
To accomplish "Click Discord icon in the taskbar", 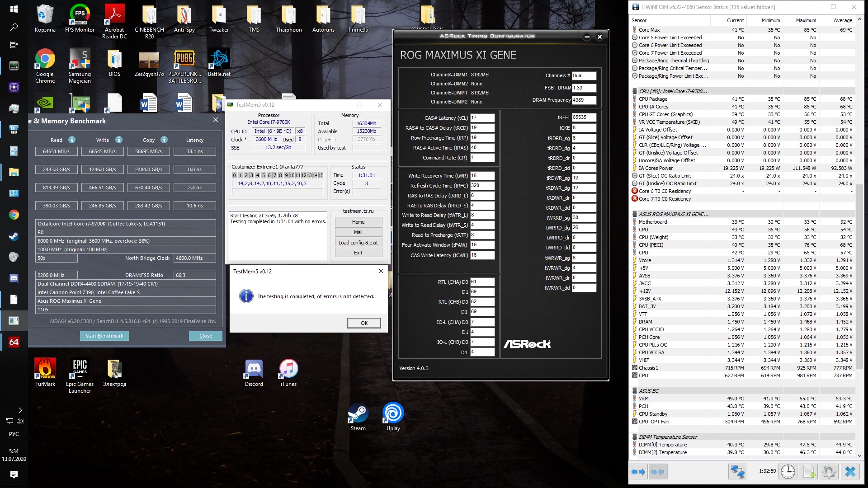I will (14, 278).
